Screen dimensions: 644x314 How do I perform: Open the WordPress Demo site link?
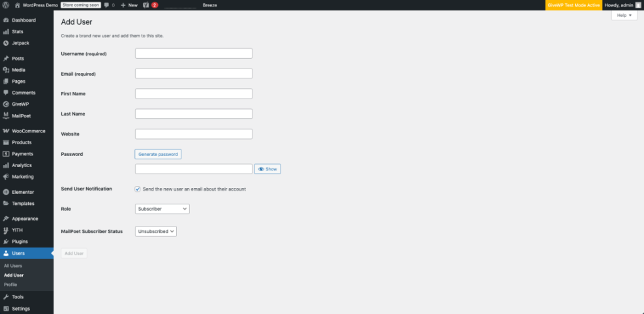pos(40,5)
